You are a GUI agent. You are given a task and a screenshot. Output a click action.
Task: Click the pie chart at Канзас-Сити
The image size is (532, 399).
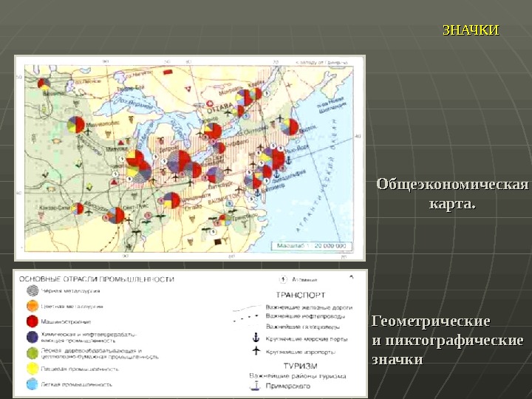pyautogui.click(x=78, y=208)
